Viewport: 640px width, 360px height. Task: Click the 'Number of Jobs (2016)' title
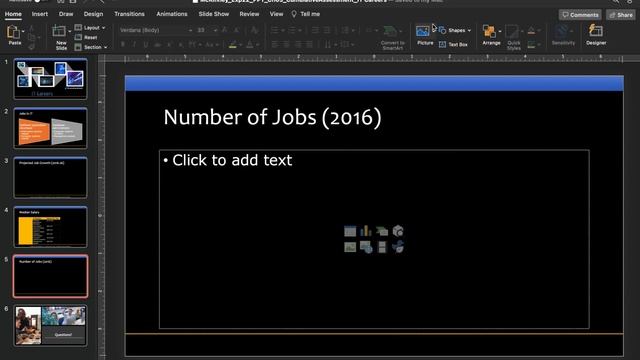pyautogui.click(x=272, y=117)
